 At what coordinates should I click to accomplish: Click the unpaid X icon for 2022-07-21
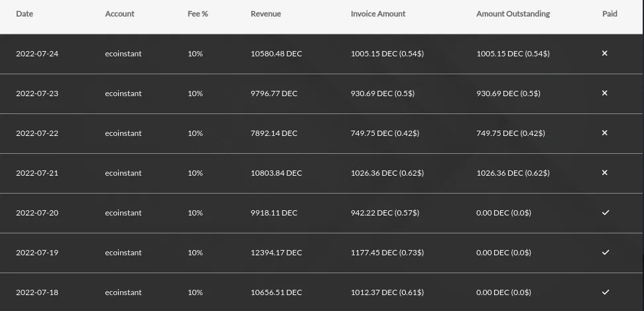(604, 173)
